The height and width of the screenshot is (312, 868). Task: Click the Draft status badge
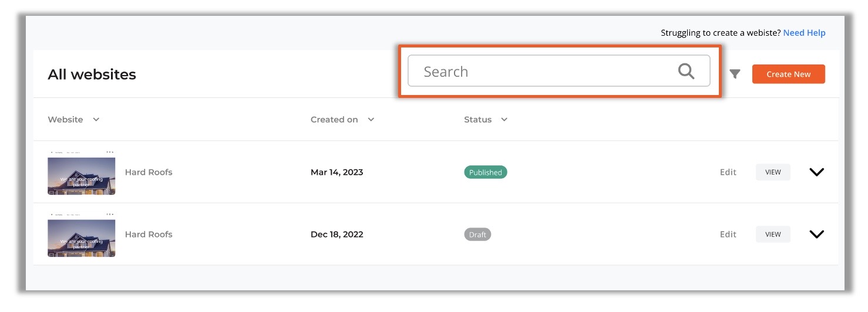click(x=477, y=235)
